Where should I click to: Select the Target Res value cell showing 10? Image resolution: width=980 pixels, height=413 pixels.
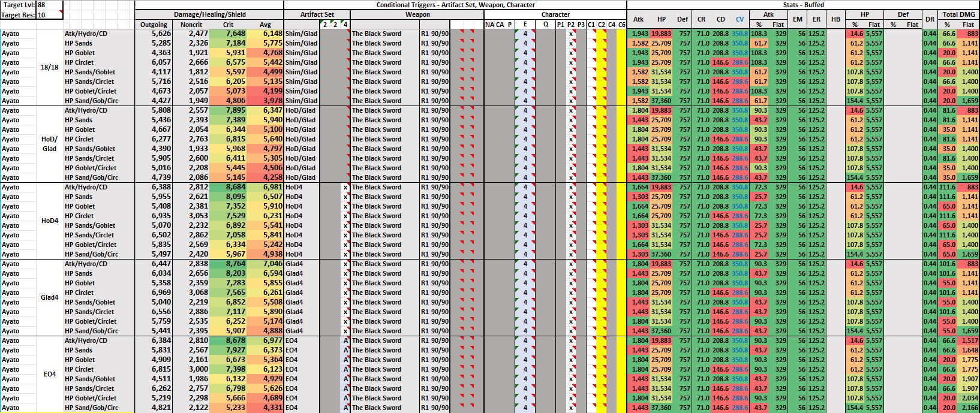pos(49,14)
